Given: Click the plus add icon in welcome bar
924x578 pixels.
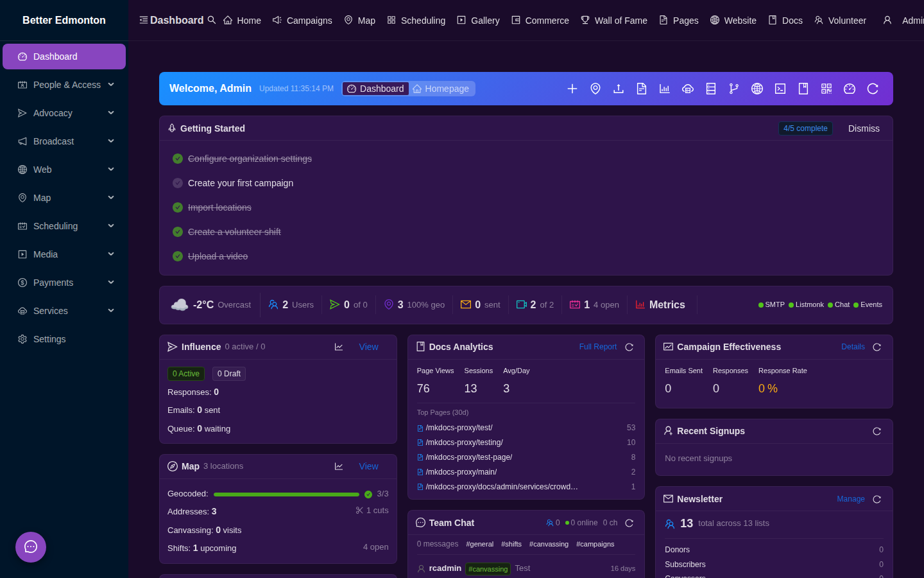Looking at the screenshot, I should (572, 89).
